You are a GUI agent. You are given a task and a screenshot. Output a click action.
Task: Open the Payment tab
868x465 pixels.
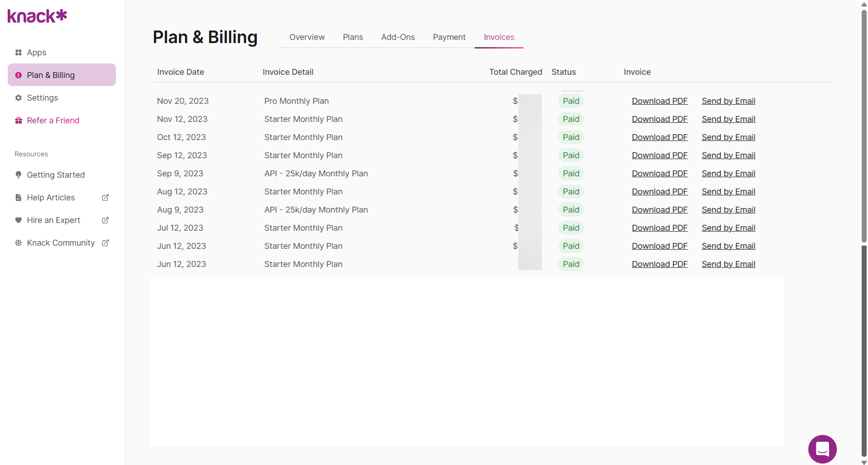point(449,37)
